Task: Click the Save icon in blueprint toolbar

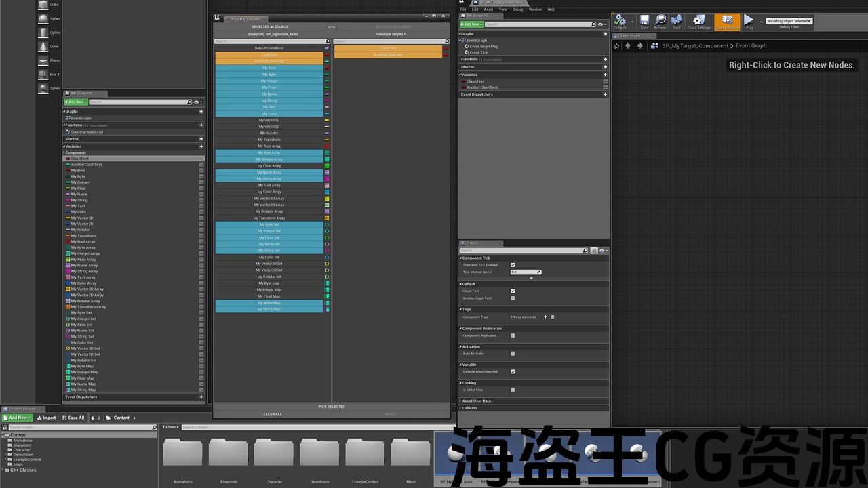Action: click(x=644, y=21)
